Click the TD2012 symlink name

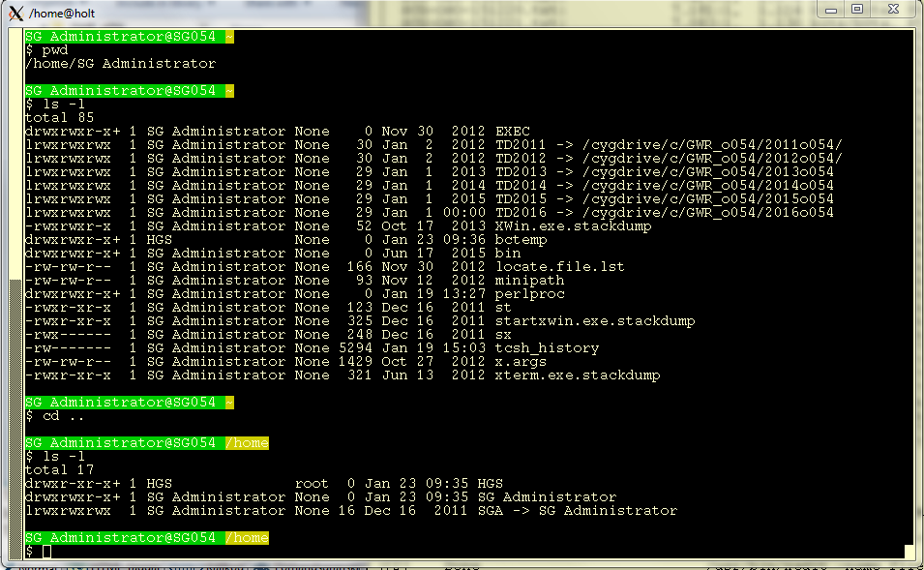click(521, 158)
